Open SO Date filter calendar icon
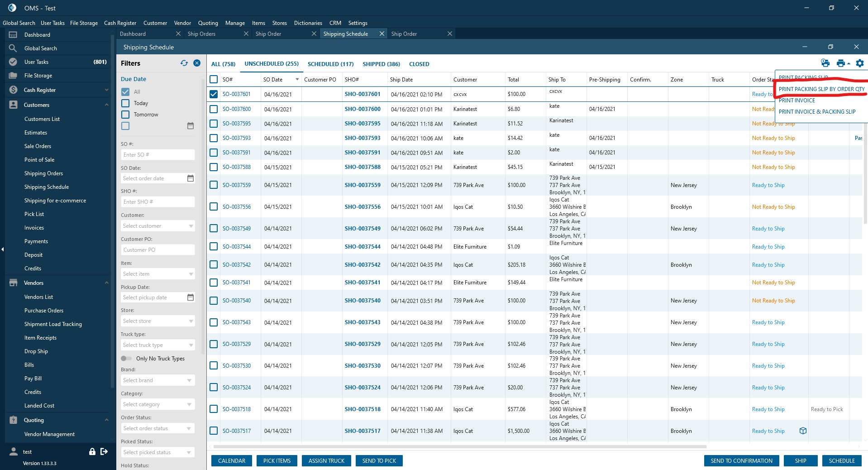The image size is (868, 470). point(191,178)
